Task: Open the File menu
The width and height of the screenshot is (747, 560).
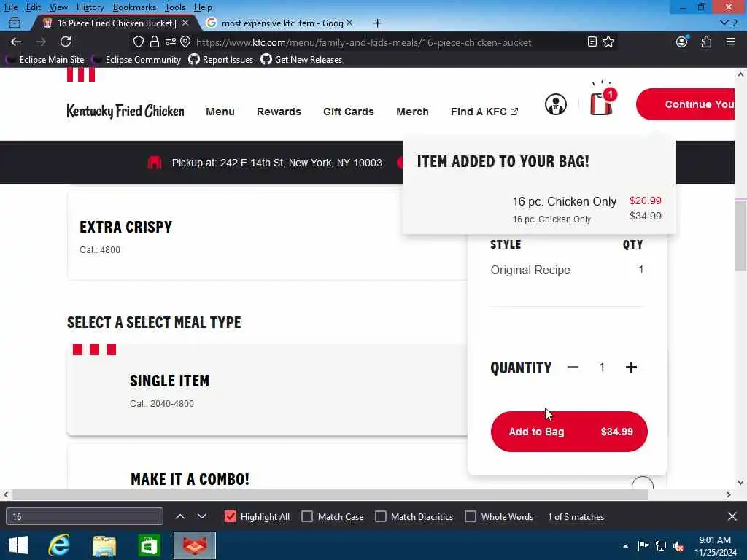Action: 10,7
